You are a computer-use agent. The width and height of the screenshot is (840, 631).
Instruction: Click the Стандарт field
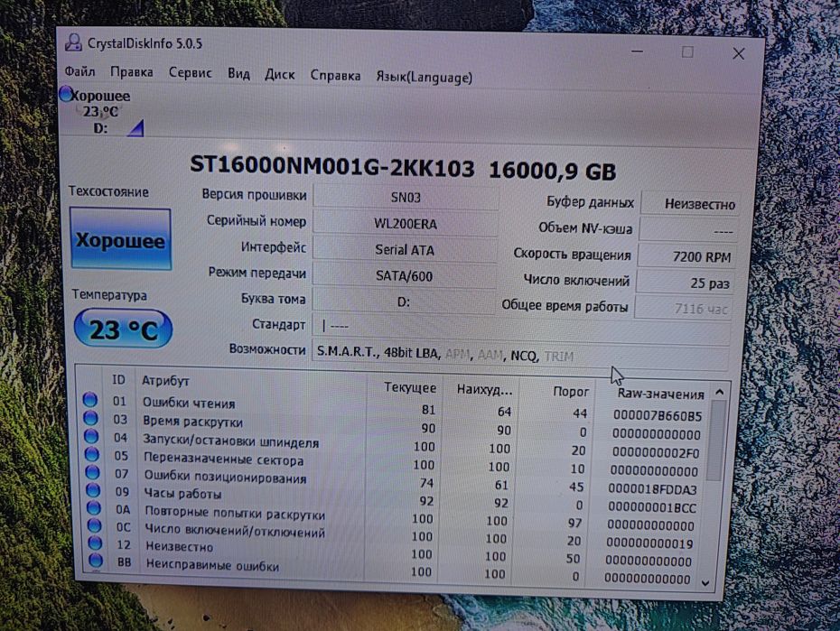pyautogui.click(x=521, y=328)
